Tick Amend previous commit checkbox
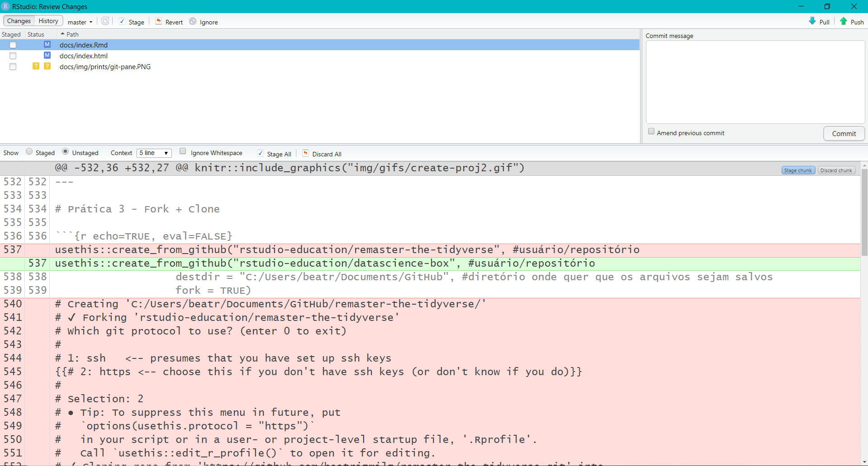The image size is (868, 466). point(651,132)
